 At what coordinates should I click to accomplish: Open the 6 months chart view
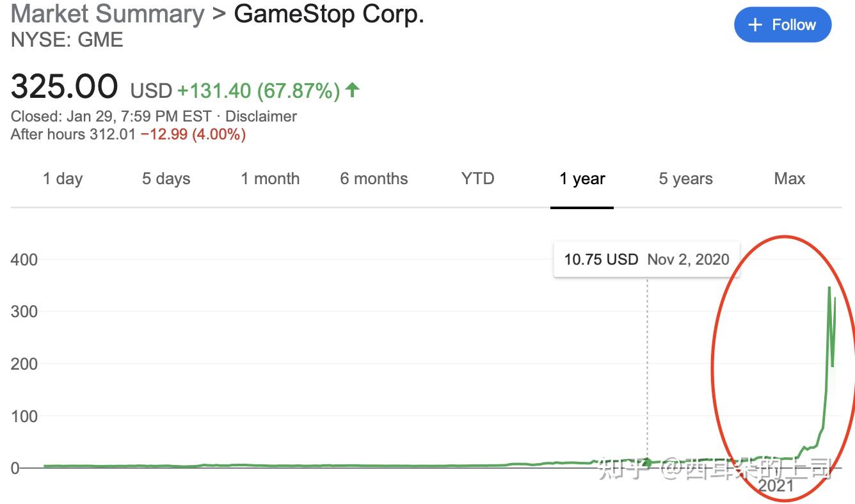pos(374,179)
